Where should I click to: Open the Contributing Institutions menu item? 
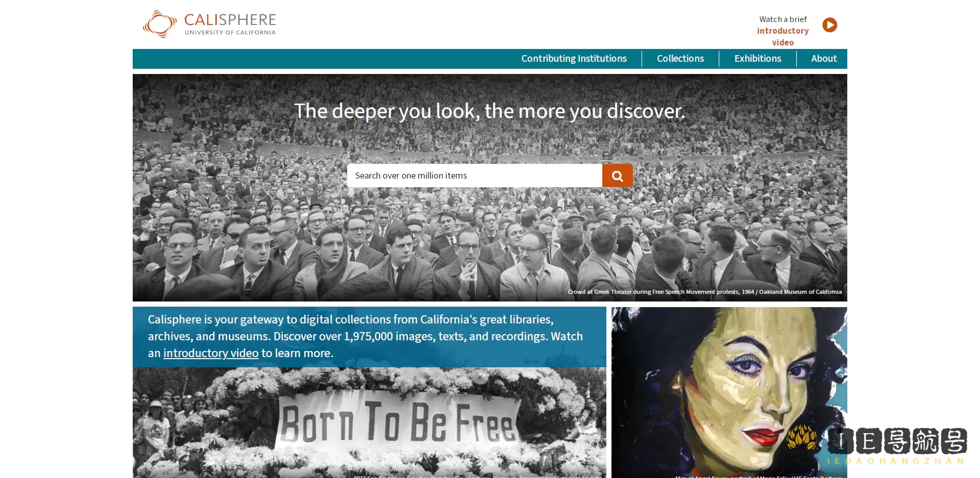click(574, 59)
